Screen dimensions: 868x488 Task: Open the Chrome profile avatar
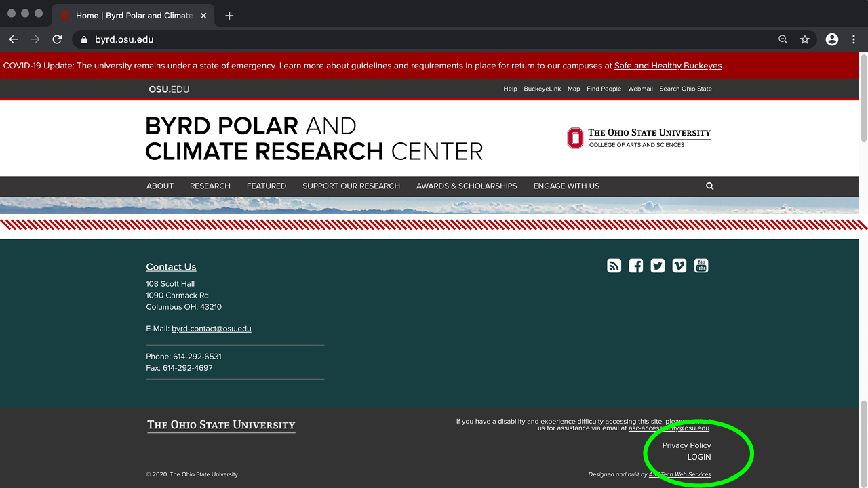coord(832,39)
